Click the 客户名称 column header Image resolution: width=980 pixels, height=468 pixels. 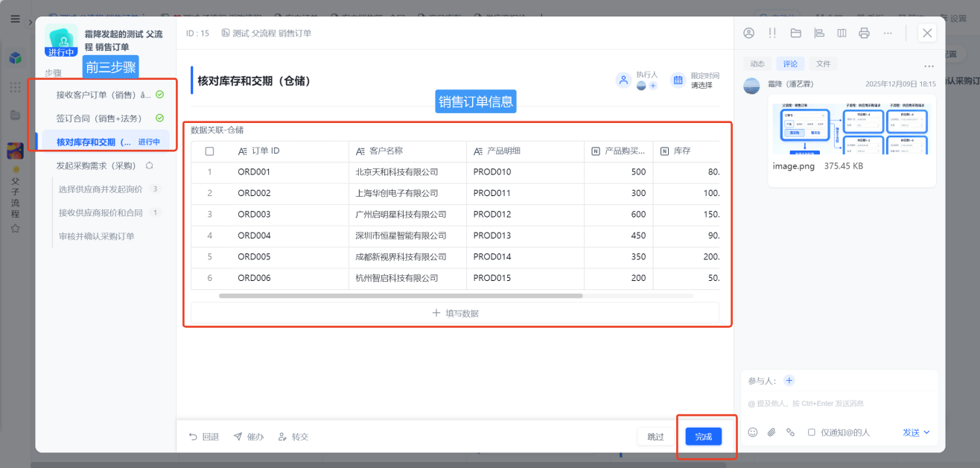tap(407, 151)
